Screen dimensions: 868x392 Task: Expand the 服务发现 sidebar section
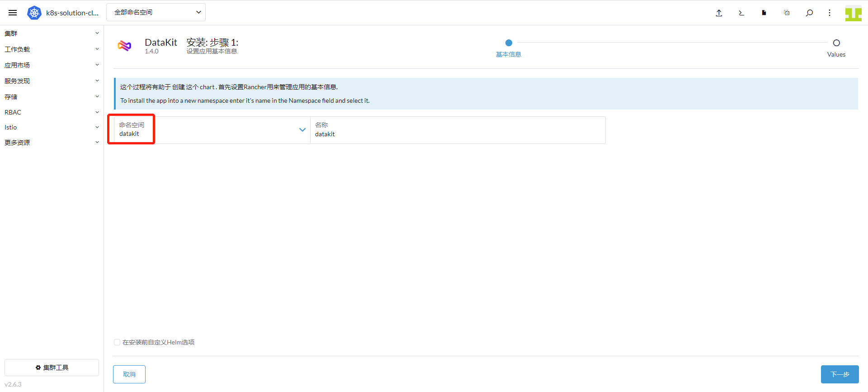point(52,81)
